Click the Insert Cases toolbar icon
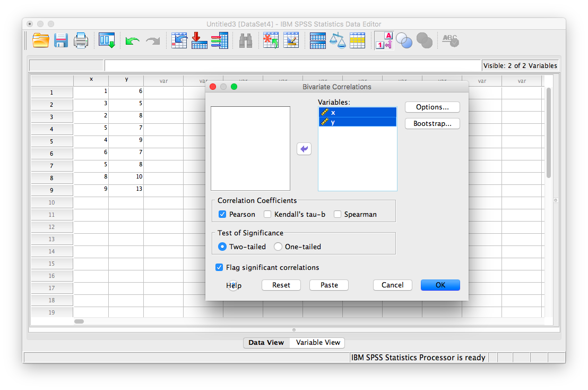The image size is (588, 390). [x=271, y=40]
